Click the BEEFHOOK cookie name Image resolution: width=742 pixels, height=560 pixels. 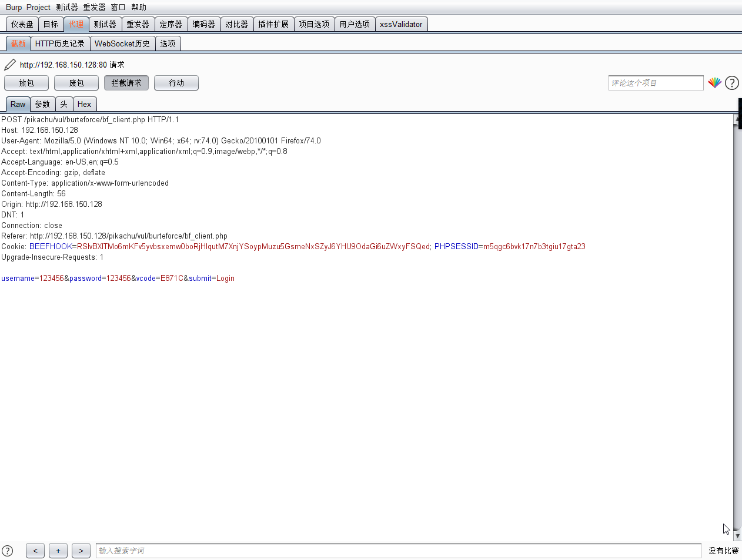51,246
